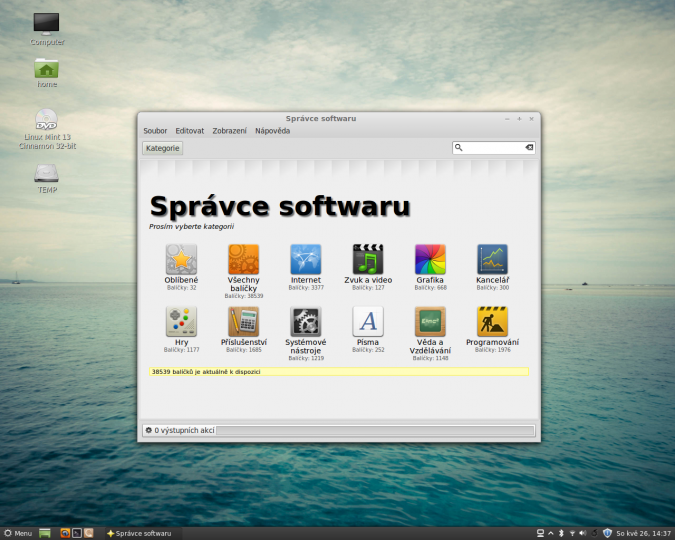Image resolution: width=675 pixels, height=540 pixels.
Task: Click the Balíčky: 1976 count text
Action: click(493, 350)
